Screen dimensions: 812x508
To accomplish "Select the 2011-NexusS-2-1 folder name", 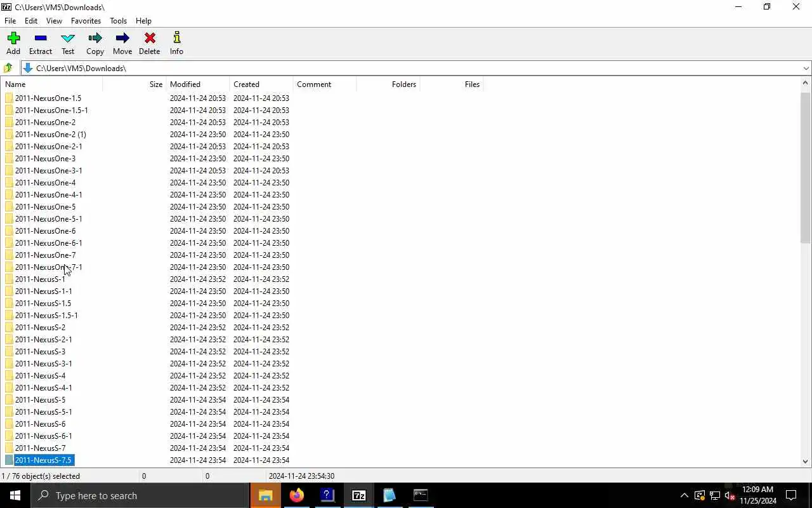I will click(44, 340).
